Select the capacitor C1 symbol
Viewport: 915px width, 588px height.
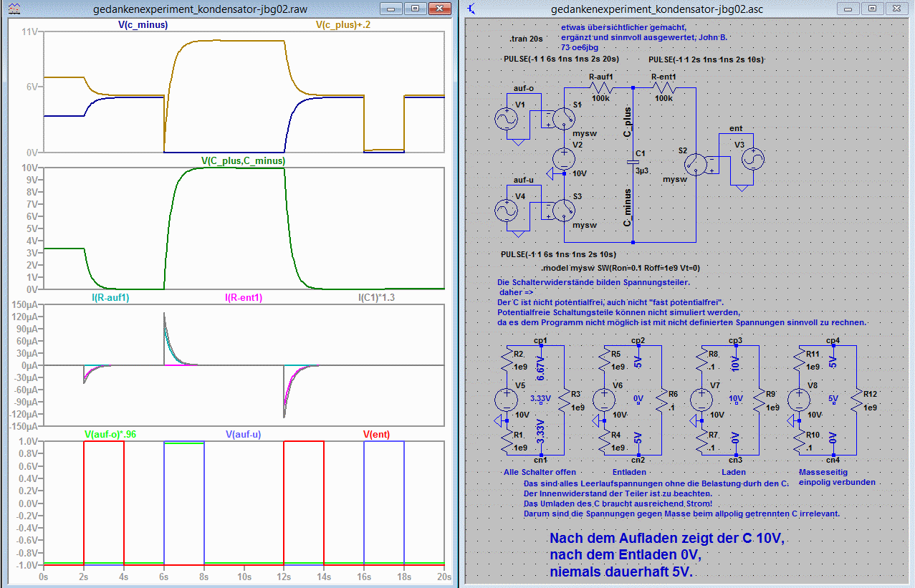(634, 162)
